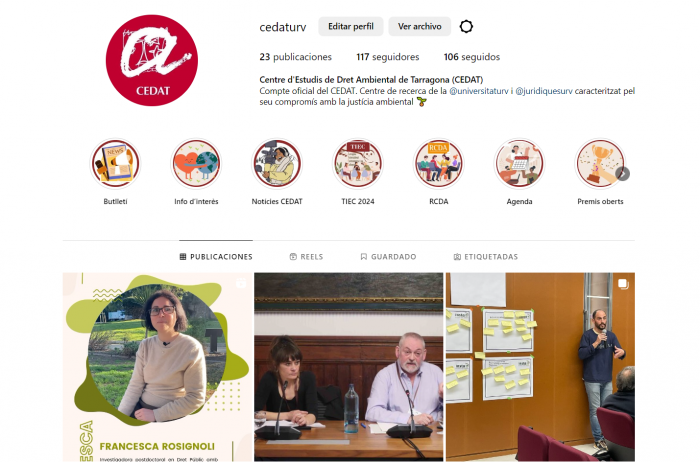Click the Editar perfil button
This screenshot has width=700, height=462.
[x=351, y=26]
